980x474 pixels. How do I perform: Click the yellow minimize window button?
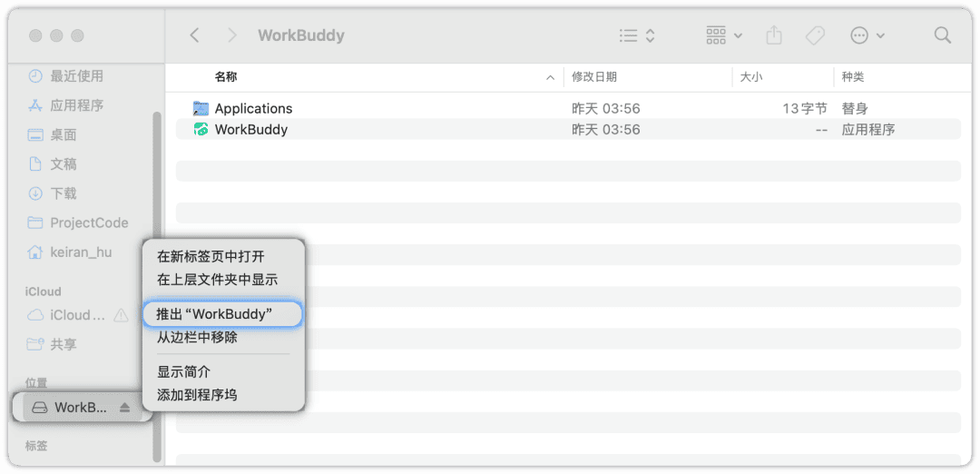point(56,35)
